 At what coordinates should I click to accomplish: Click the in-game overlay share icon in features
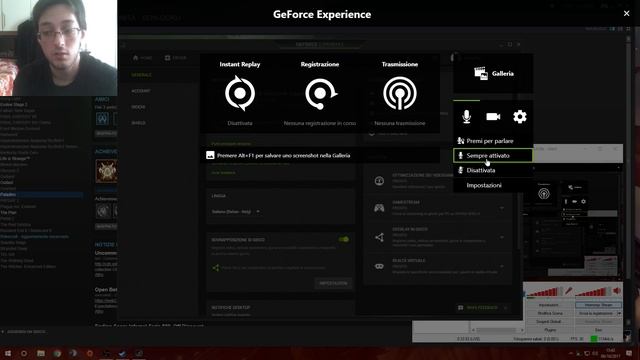379,238
